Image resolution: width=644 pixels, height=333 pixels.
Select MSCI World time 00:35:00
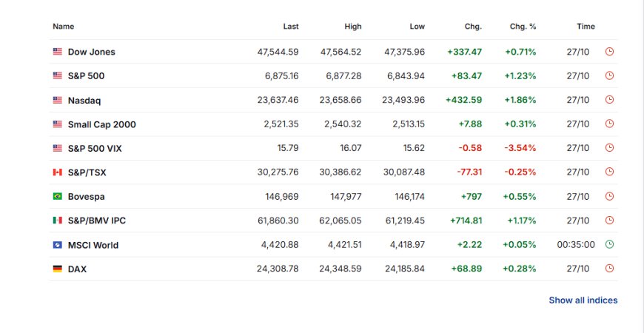click(x=576, y=245)
